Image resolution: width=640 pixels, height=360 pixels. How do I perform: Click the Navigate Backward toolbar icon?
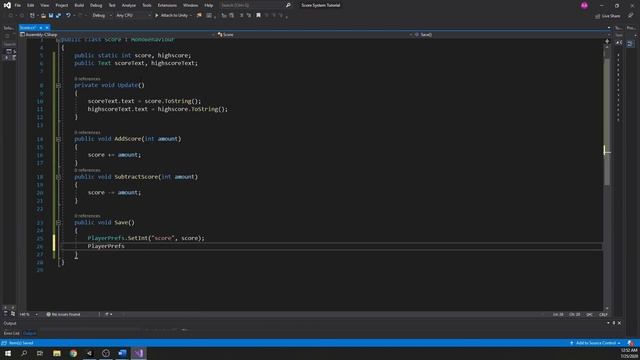11,16
